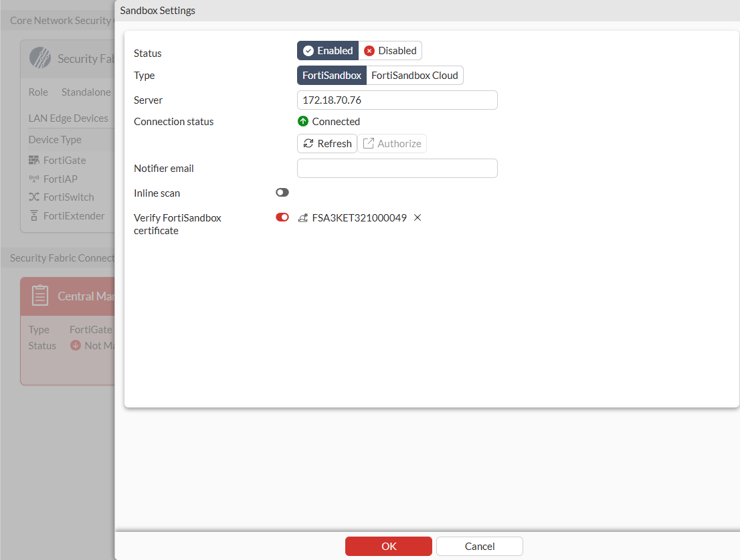This screenshot has width=740, height=560.
Task: Click the certificate icon beside FSA3KET321000049
Action: 302,217
